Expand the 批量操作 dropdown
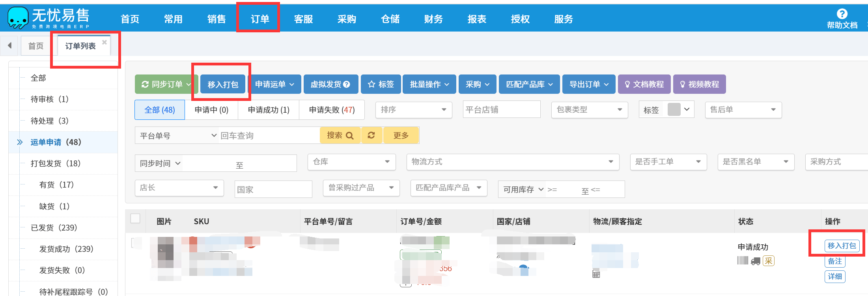 (447, 84)
